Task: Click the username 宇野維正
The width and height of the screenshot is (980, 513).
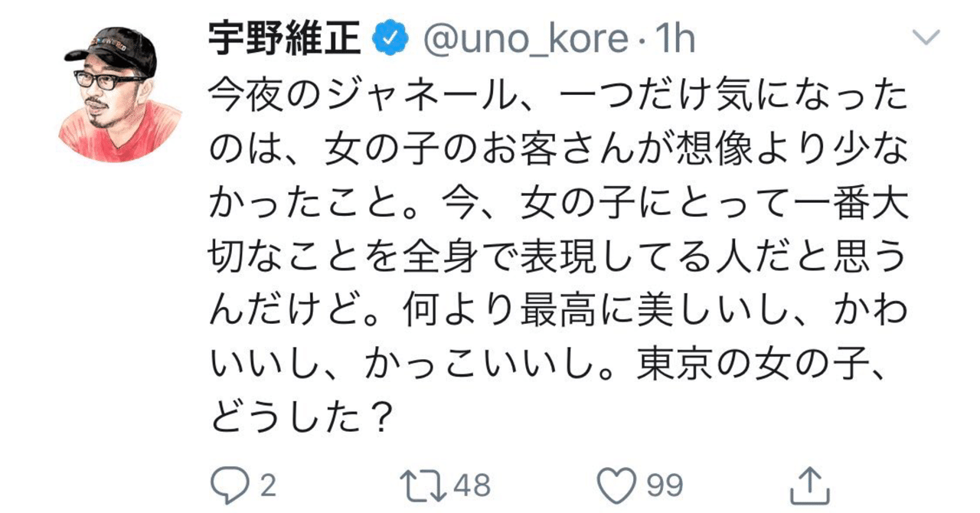Action: point(283,34)
